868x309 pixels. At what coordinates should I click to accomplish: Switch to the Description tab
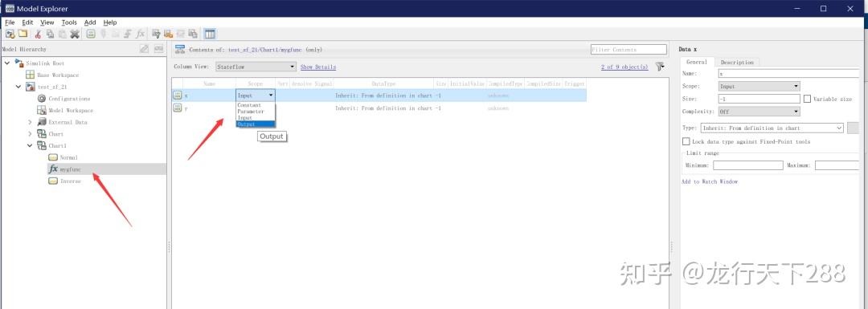[737, 63]
